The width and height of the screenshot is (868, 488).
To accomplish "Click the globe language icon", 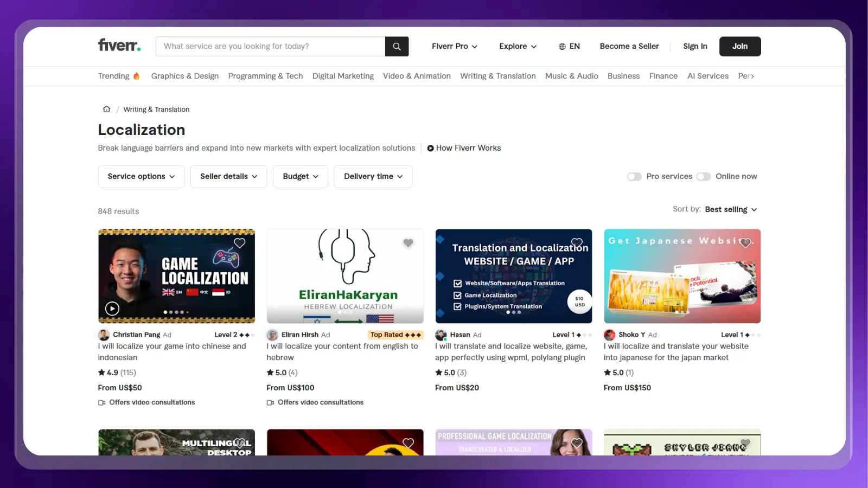I will (562, 47).
